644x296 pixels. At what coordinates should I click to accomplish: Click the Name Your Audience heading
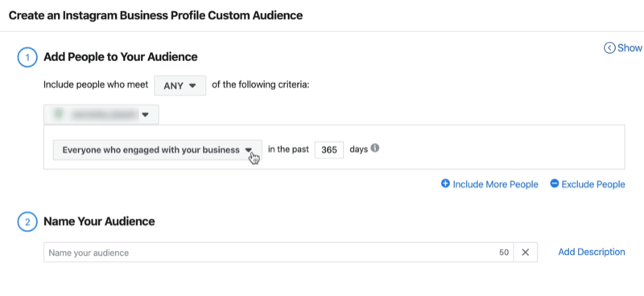click(99, 222)
